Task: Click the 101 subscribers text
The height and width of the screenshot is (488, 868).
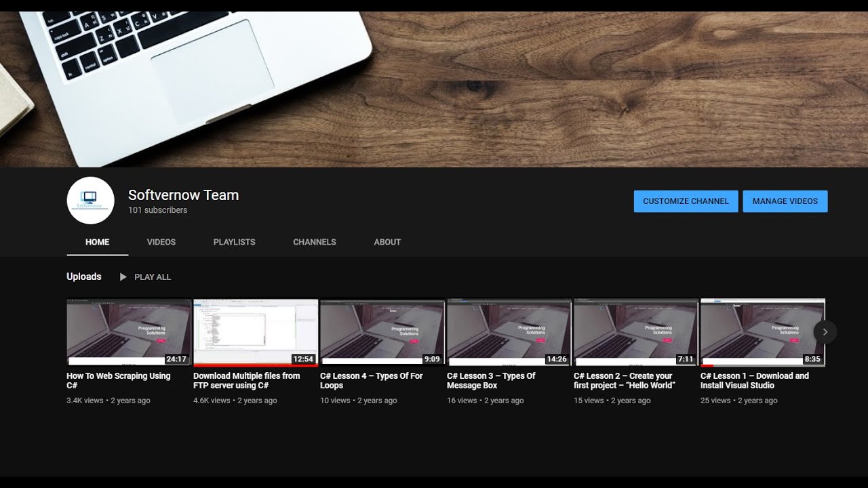Action: pyautogui.click(x=158, y=210)
